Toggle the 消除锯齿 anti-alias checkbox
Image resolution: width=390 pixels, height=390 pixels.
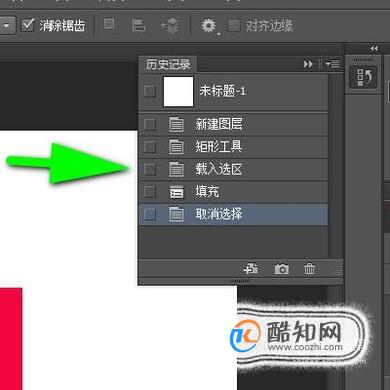click(27, 25)
